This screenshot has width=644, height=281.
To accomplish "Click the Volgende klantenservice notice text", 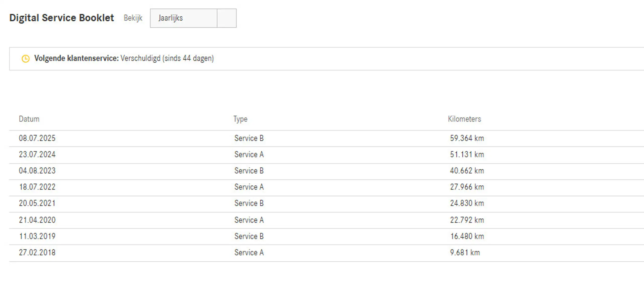I will 124,58.
